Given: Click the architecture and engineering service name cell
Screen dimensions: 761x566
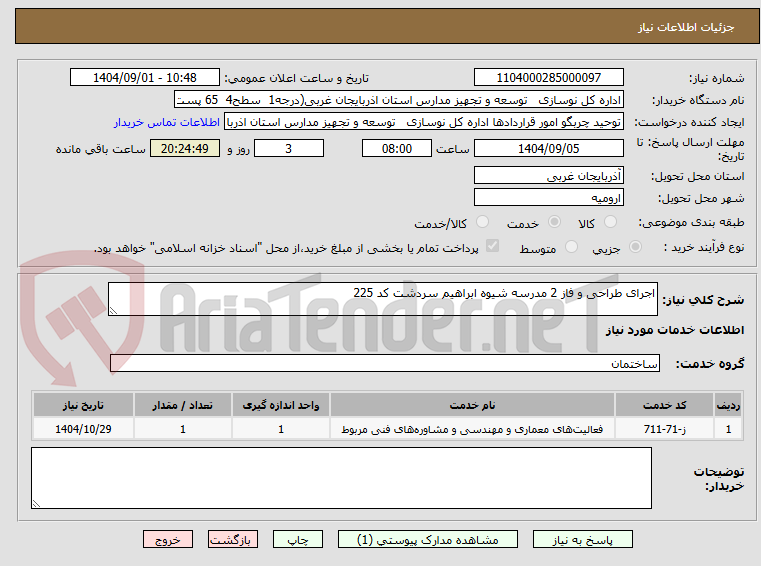Looking at the screenshot, I should [x=472, y=429].
